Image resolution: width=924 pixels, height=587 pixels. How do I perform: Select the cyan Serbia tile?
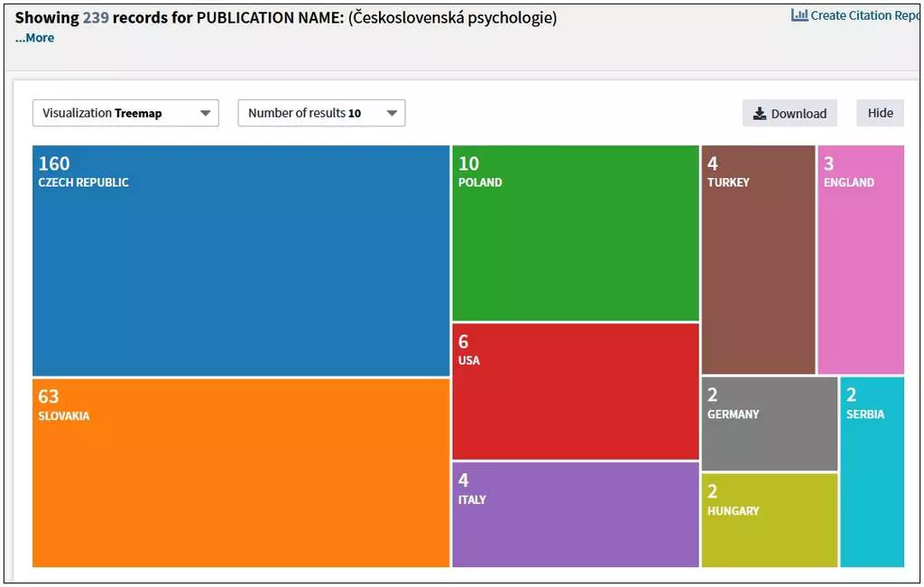point(871,472)
